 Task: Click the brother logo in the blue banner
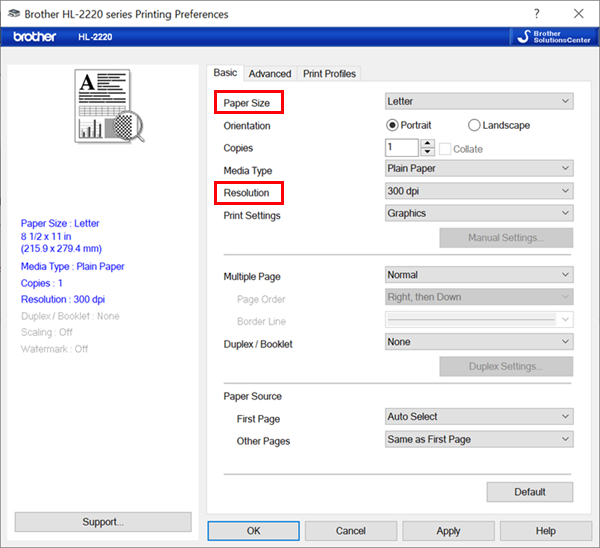point(34,37)
